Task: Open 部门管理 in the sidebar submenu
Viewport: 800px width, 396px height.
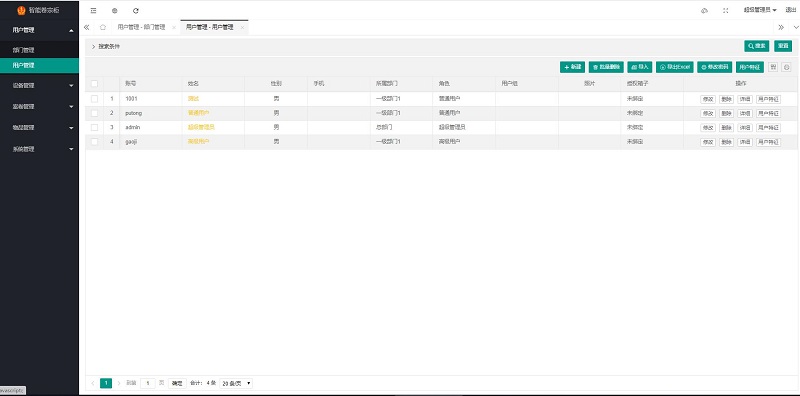Action: (39, 50)
